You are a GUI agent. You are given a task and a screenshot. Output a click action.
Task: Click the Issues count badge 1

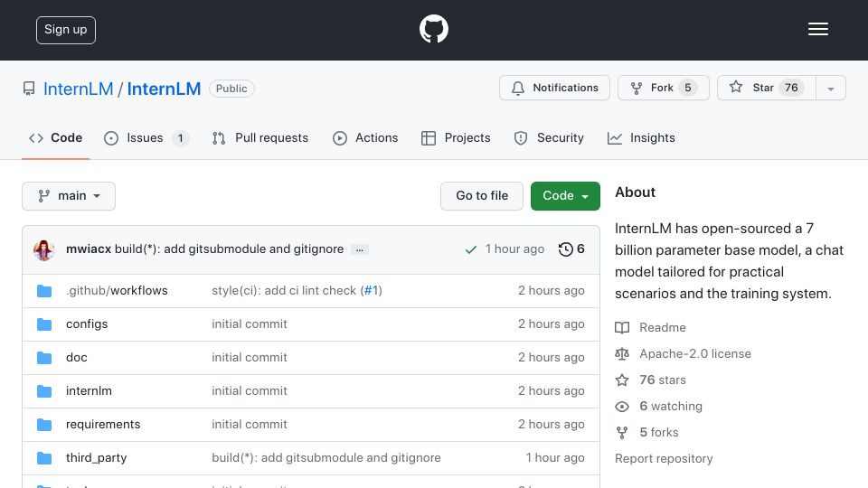(180, 137)
